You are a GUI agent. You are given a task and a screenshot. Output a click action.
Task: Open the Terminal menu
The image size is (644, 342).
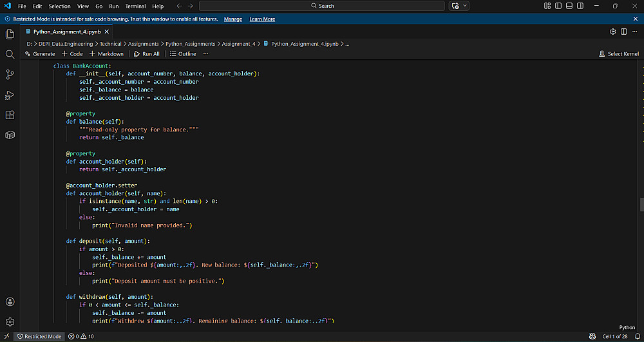pos(135,6)
